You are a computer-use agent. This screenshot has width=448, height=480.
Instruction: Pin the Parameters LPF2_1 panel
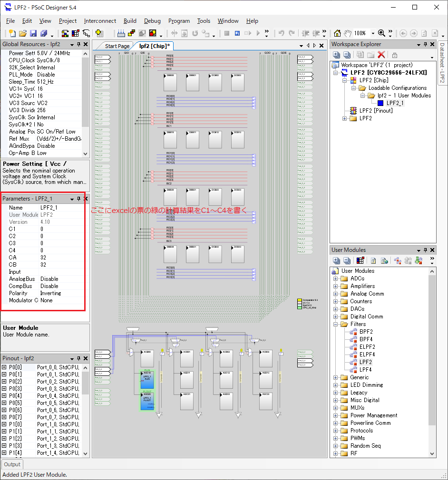point(79,199)
